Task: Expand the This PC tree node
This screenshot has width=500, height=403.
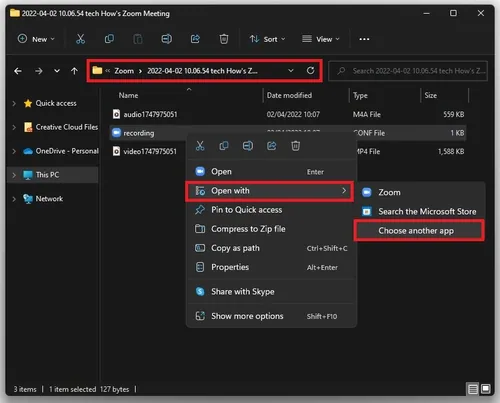Action: click(14, 175)
